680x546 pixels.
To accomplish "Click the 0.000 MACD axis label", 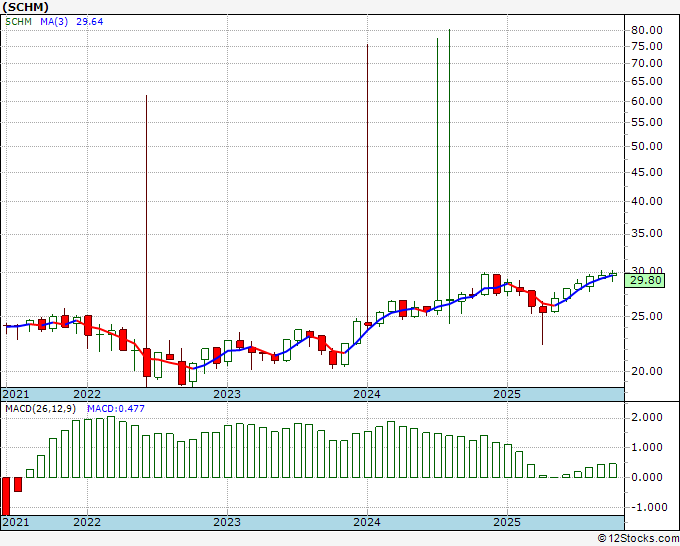I will pos(647,477).
